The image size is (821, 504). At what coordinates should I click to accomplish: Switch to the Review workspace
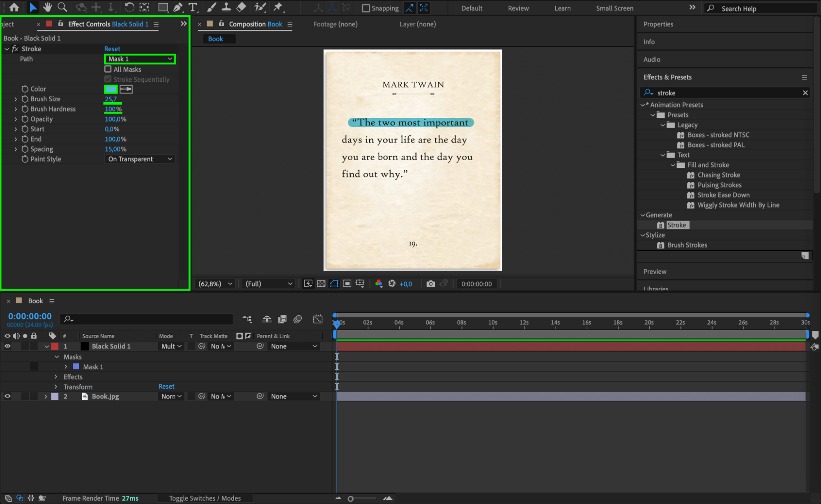tap(518, 8)
